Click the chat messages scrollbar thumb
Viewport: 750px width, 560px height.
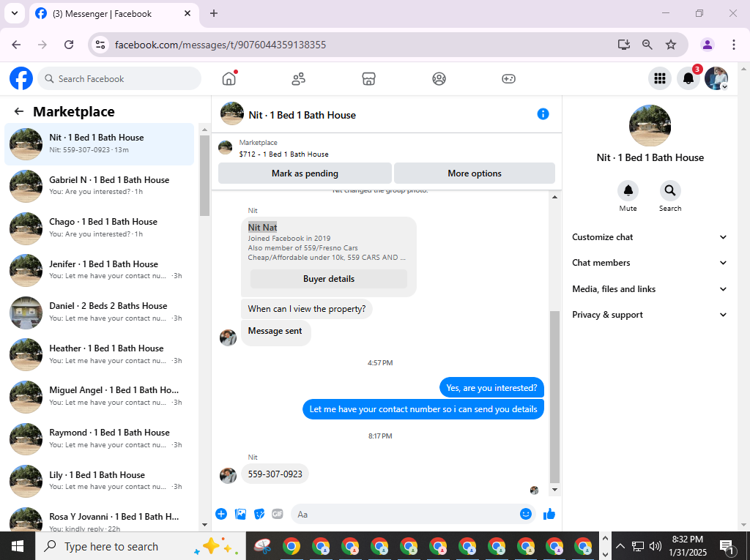coord(554,397)
